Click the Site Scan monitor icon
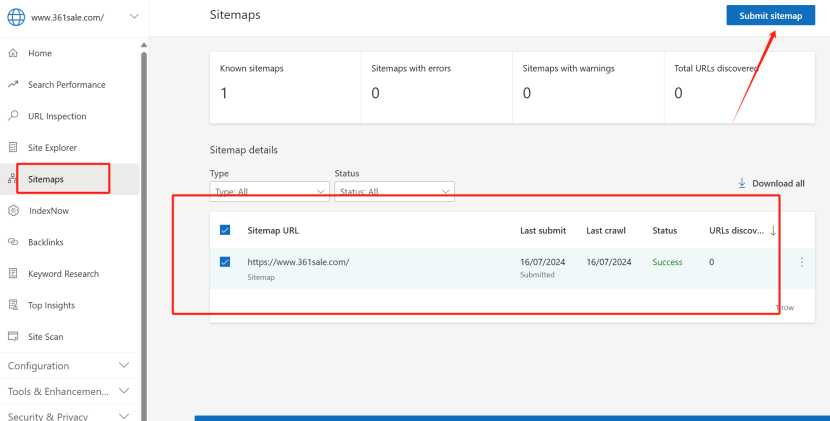The width and height of the screenshot is (830, 421). pyautogui.click(x=13, y=337)
